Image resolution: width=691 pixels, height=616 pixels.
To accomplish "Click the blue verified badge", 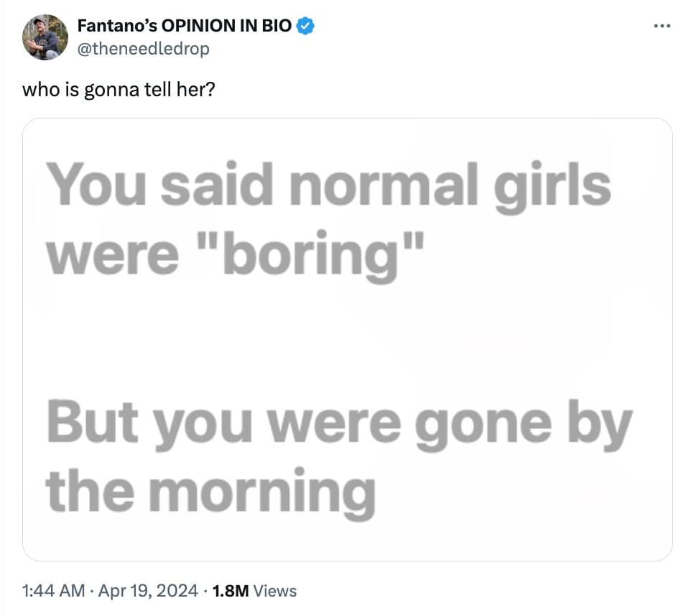I will [307, 27].
